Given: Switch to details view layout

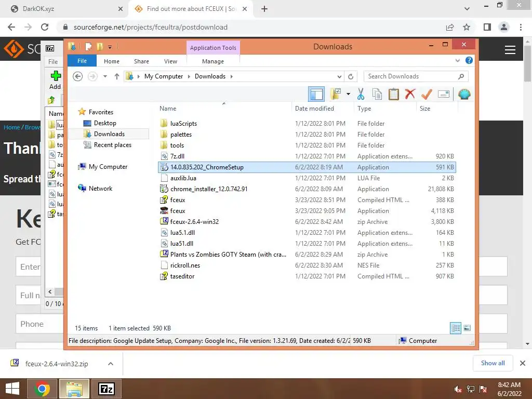Looking at the screenshot, I should [x=455, y=328].
